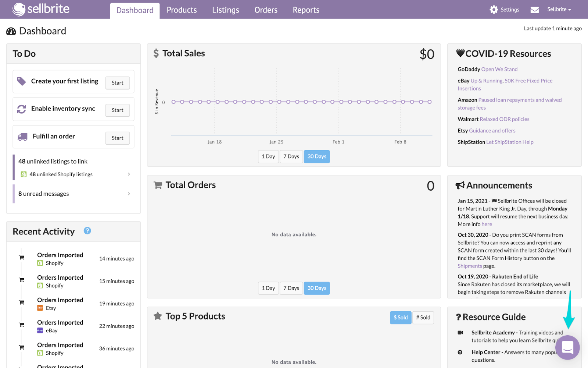Open Help Center resource link
588x368 pixels.
click(486, 352)
